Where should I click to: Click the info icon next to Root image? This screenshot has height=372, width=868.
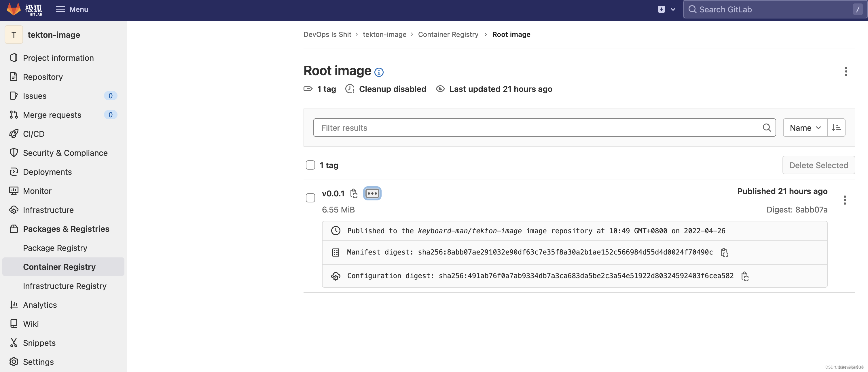click(379, 72)
